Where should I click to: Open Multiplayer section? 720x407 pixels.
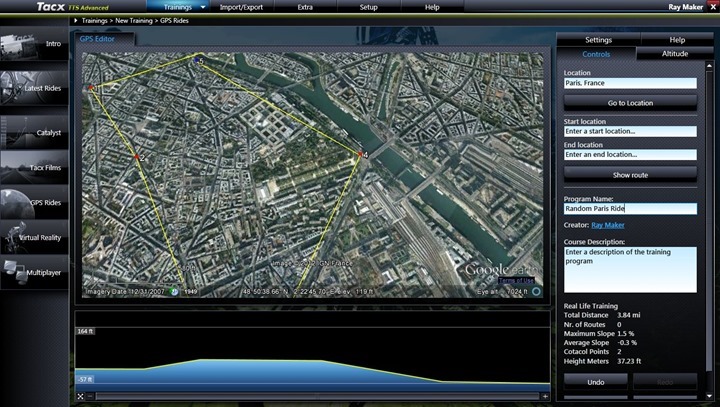click(34, 272)
